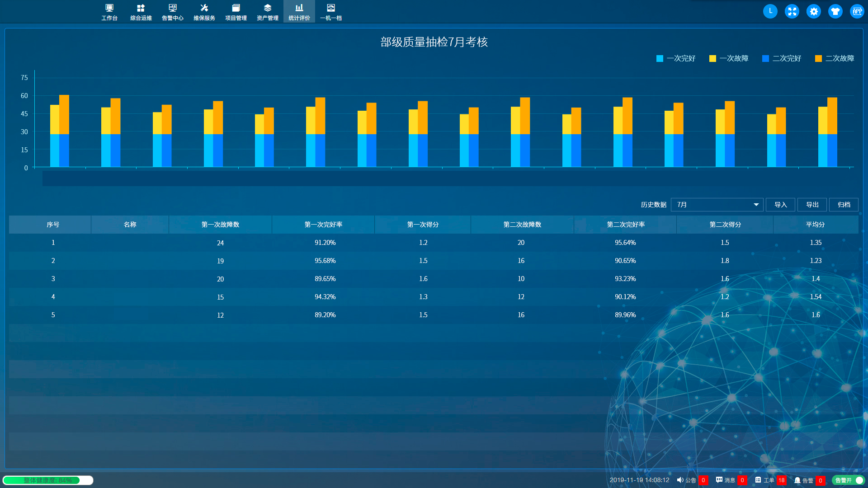Open settings via the gear icon
The image size is (868, 488).
coord(814,11)
